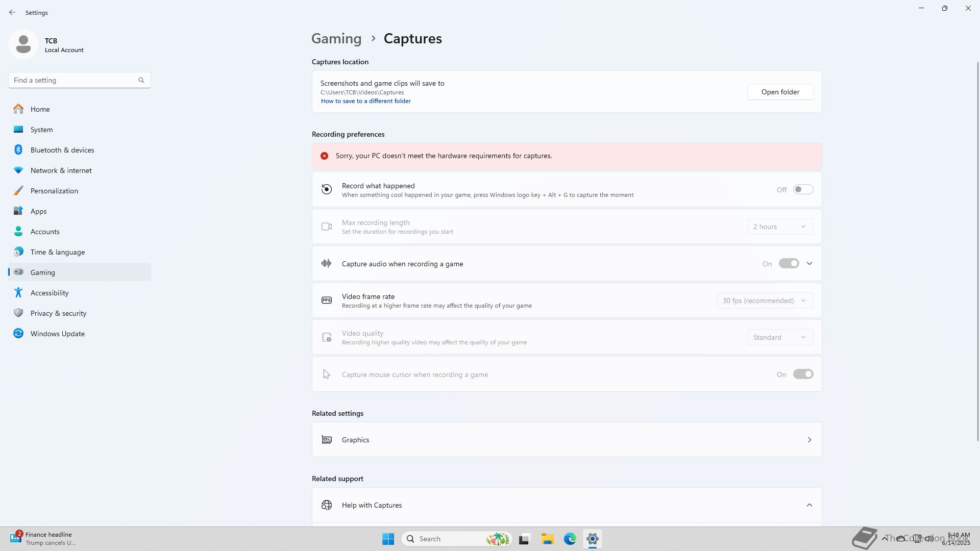Open Windows Update settings page
Screen dimensions: 980x551
57,334
